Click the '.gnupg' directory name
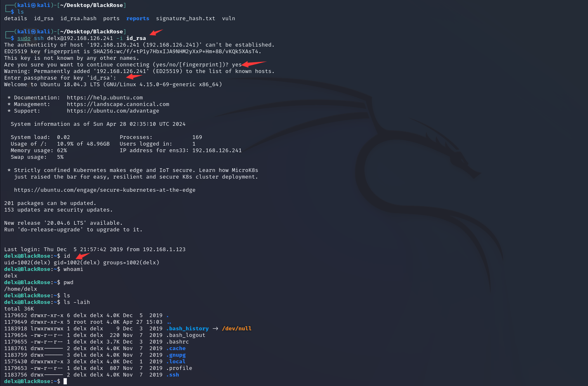 (176, 355)
